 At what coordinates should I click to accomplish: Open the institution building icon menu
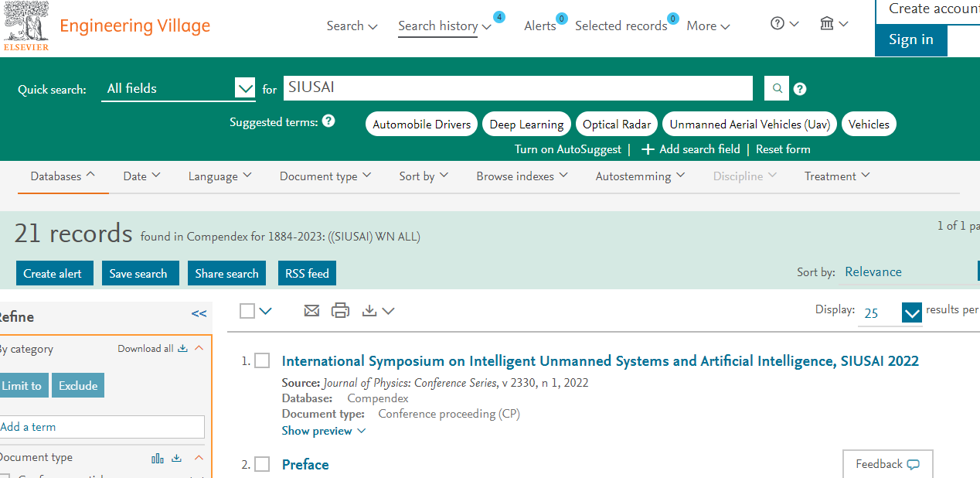click(x=834, y=24)
